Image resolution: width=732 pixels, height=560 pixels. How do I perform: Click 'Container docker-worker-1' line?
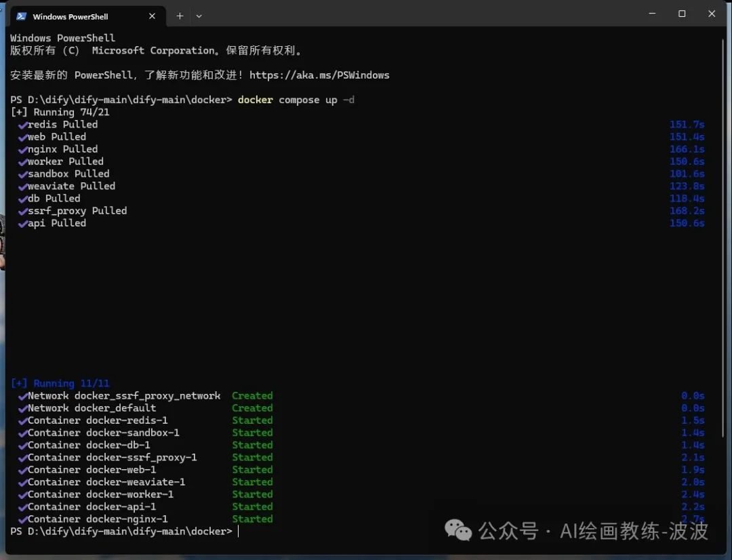pyautogui.click(x=96, y=494)
